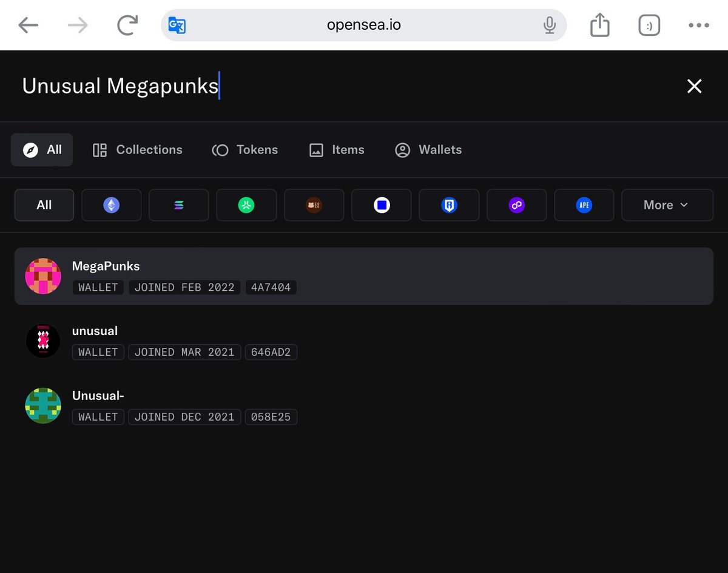Switch to the Collections tab
Viewport: 728px width, 573px height.
tap(137, 150)
